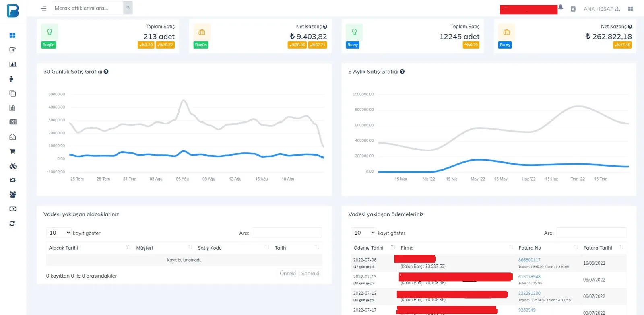The image size is (644, 315).
Task: Click the search magnifier button
Action: click(x=128, y=8)
